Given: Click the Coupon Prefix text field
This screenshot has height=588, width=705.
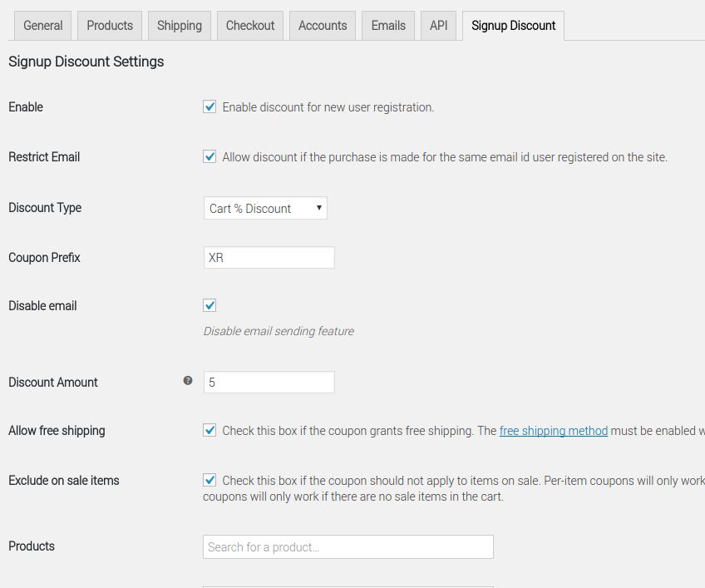Looking at the screenshot, I should pos(269,257).
